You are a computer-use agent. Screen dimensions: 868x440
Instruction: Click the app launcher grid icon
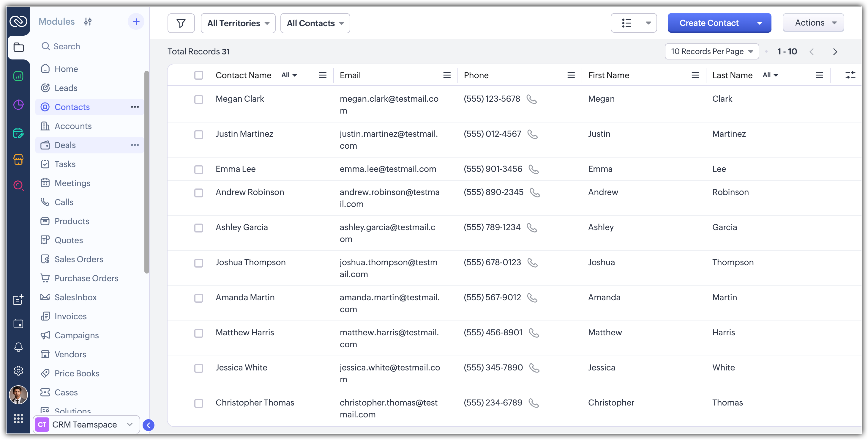[18, 418]
